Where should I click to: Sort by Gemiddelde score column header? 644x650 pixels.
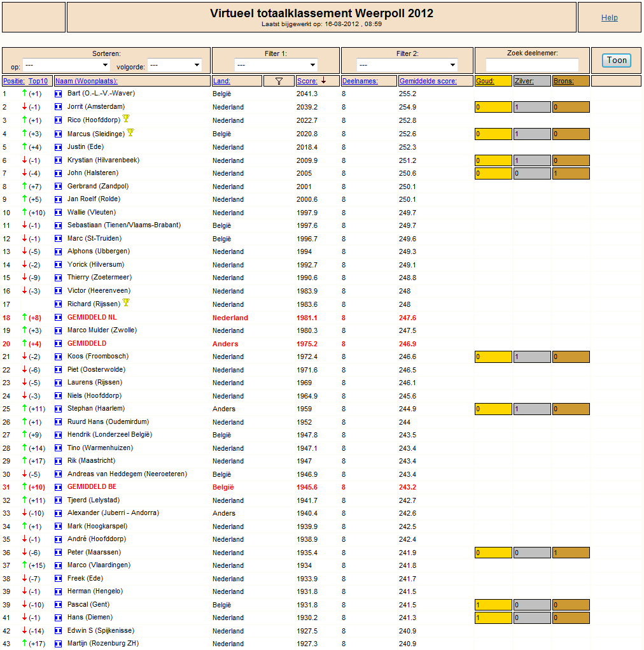point(428,81)
